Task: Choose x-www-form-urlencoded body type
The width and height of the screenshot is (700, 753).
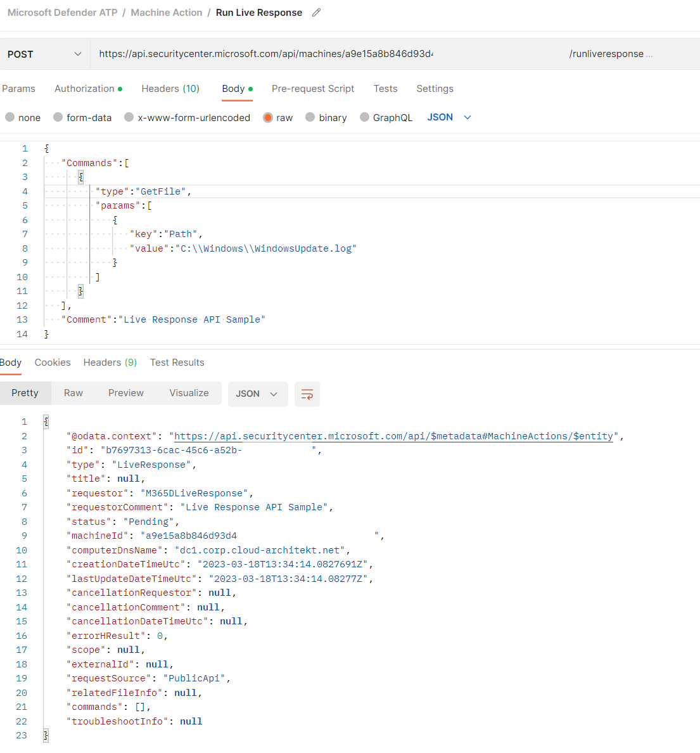Action: pos(129,117)
